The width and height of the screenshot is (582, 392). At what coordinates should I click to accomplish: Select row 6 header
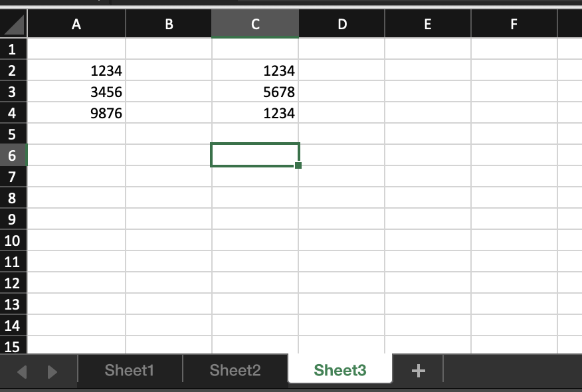[13, 155]
